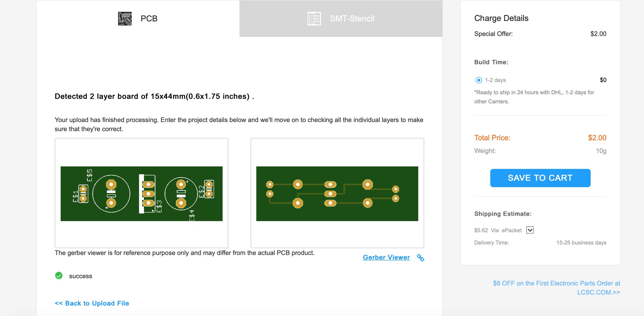Click the chain link icon beside Gerber Viewer
Screen dimensions: 644x316
pos(420,258)
